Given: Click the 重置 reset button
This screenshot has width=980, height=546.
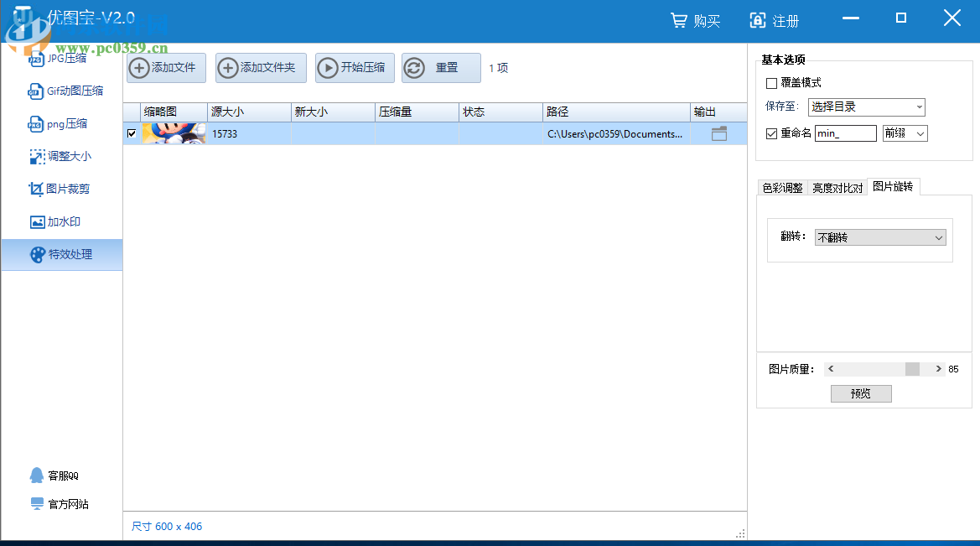Looking at the screenshot, I should point(441,68).
